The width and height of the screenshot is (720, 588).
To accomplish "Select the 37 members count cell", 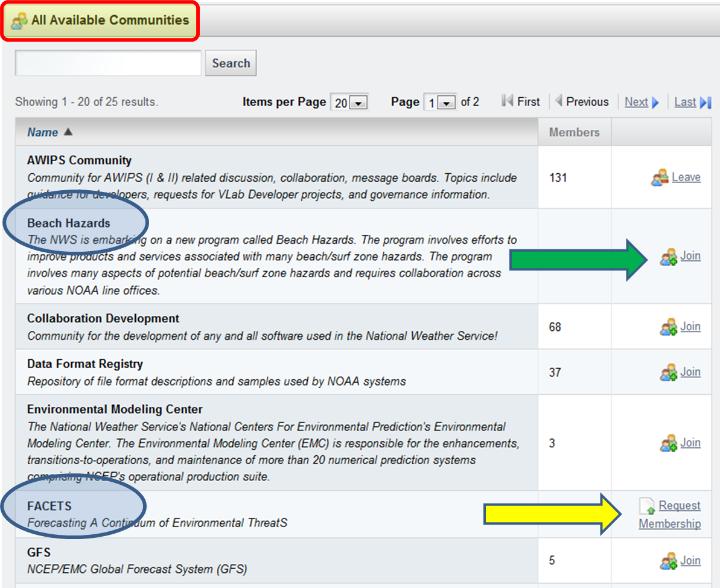I will pos(575,372).
